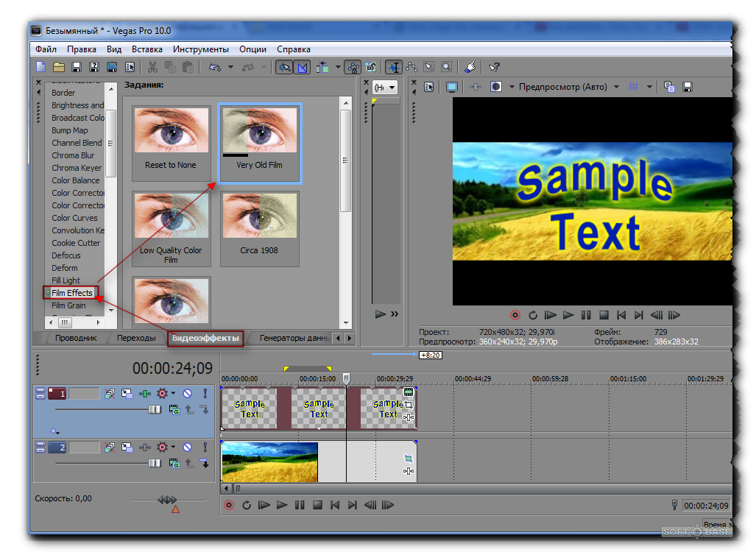Cut selection with the scissors icon
This screenshot has height=555, width=756.
(x=152, y=67)
